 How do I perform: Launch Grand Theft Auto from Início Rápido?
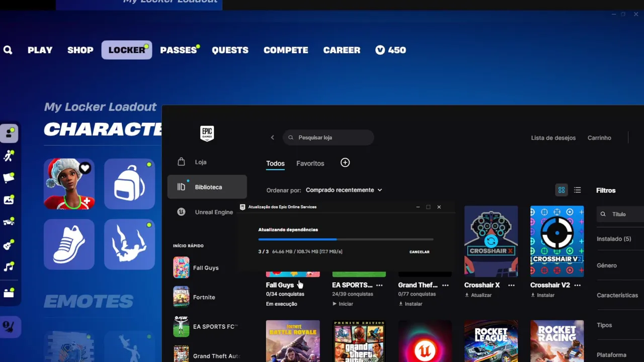tap(207, 354)
